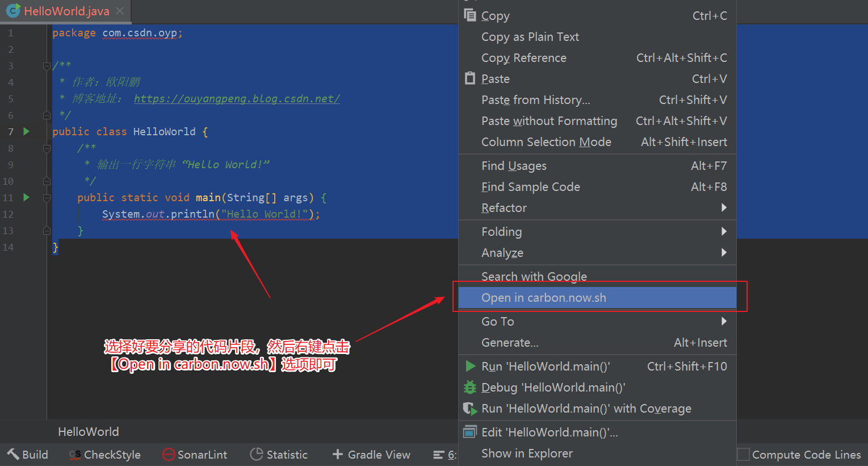This screenshot has height=466, width=868.
Task: Click the System.out.println code line
Action: pos(211,214)
